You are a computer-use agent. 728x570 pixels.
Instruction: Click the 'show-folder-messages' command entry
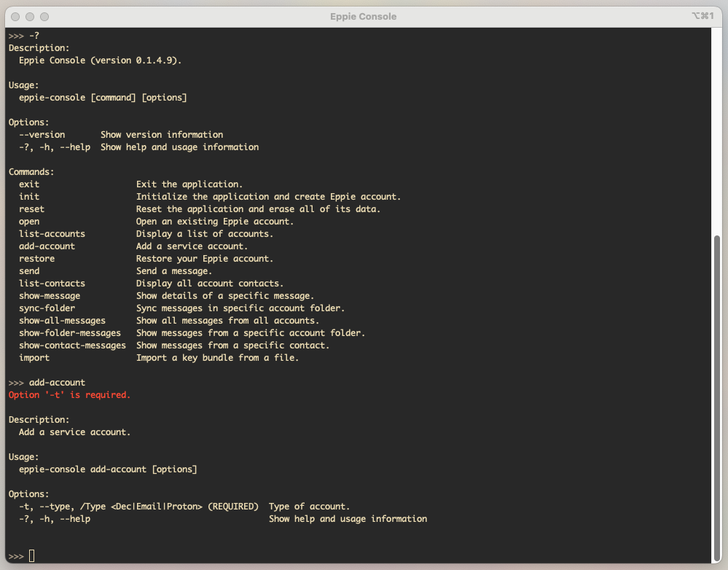pyautogui.click(x=70, y=333)
